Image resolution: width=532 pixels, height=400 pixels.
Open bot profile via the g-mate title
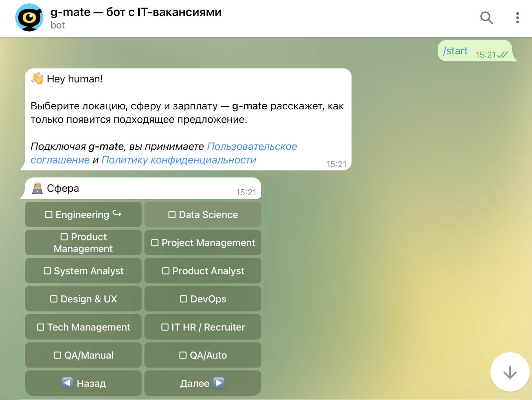[x=136, y=12]
